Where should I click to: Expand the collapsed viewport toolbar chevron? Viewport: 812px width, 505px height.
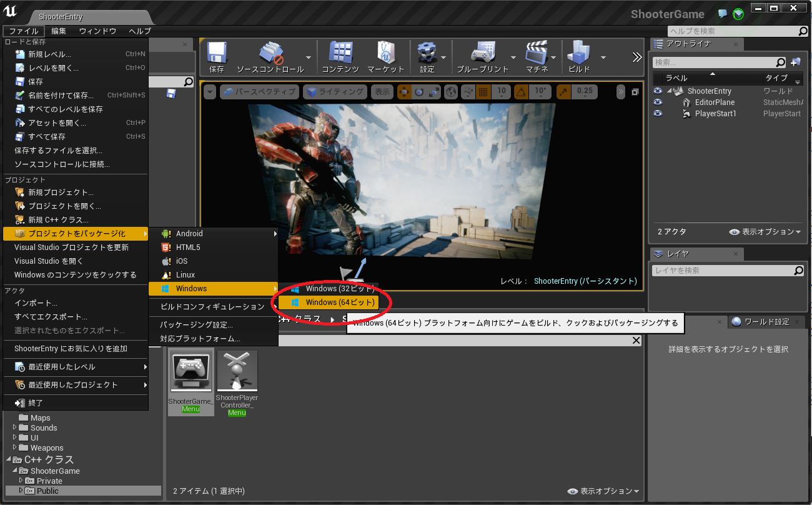point(621,92)
